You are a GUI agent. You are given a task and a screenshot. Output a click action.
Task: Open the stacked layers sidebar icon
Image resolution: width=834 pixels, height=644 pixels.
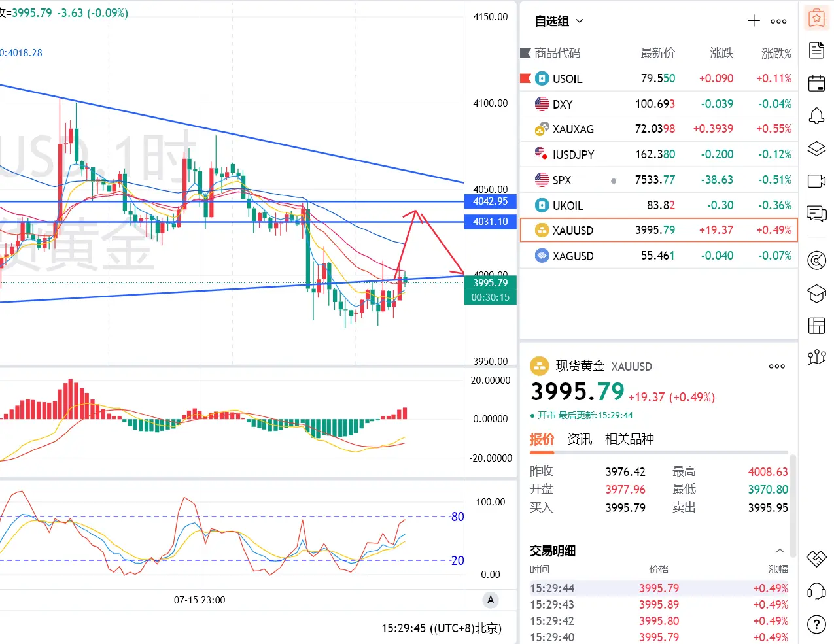tap(816, 148)
